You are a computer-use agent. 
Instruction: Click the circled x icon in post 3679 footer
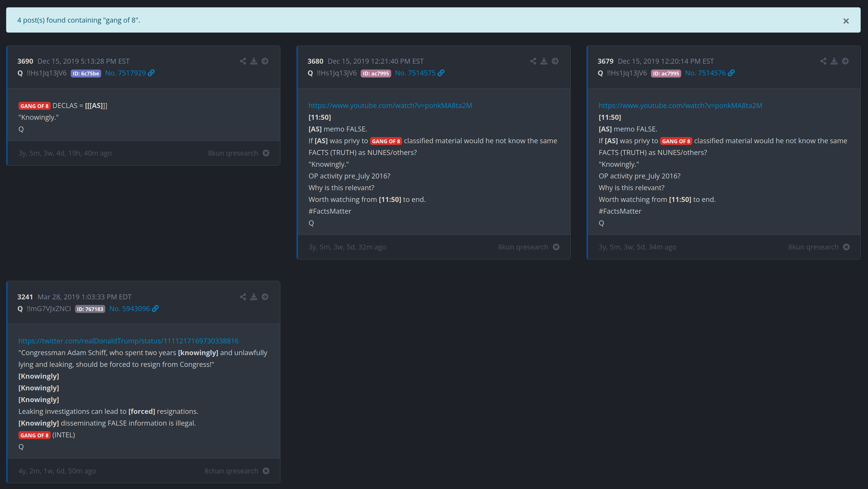click(846, 247)
